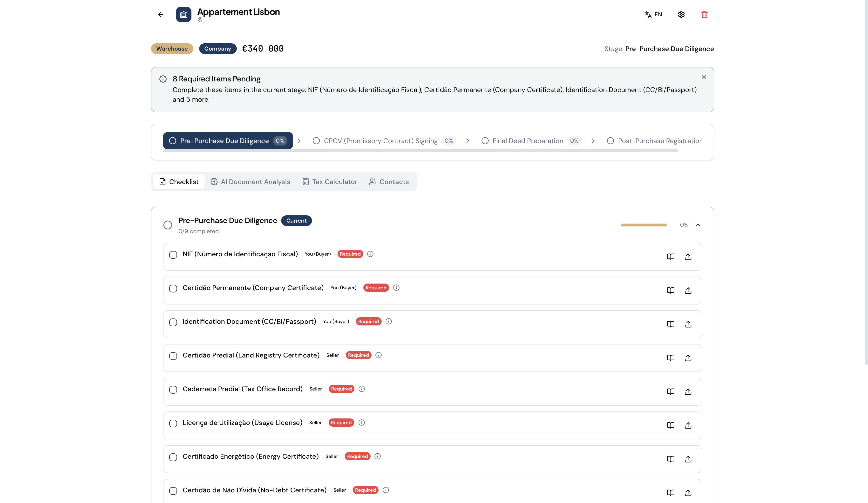Click the €340 000 price value

pos(263,48)
